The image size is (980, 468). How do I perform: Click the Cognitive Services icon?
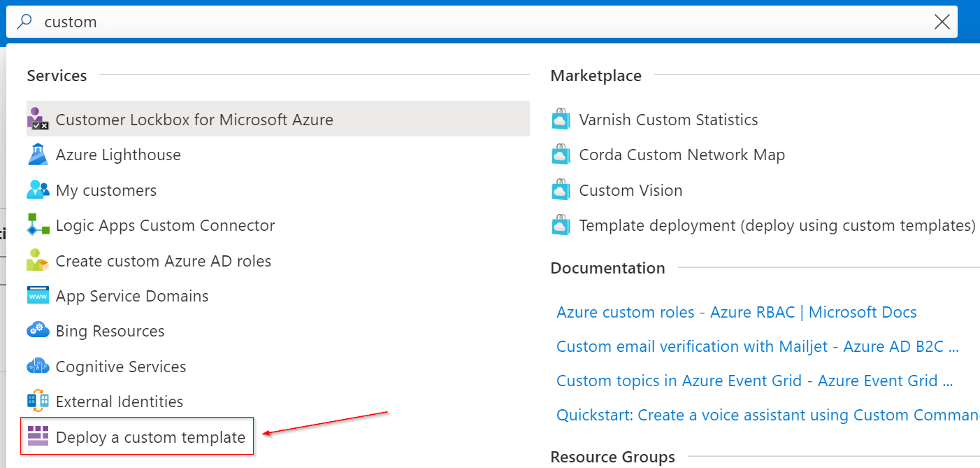coord(38,367)
